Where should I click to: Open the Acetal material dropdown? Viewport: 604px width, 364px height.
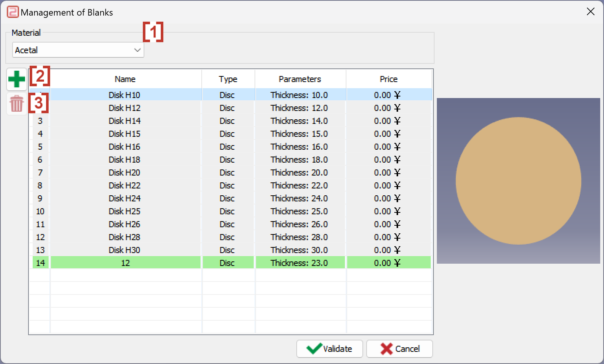pyautogui.click(x=78, y=50)
